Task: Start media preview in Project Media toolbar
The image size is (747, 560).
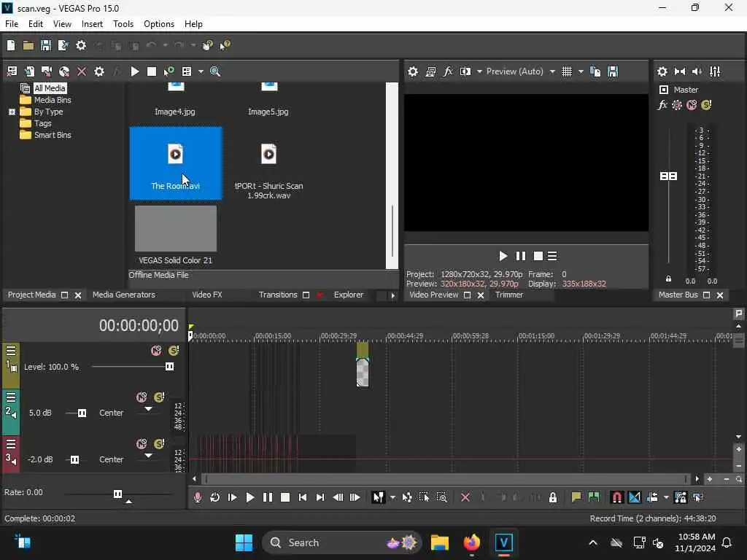Action: 134,71
